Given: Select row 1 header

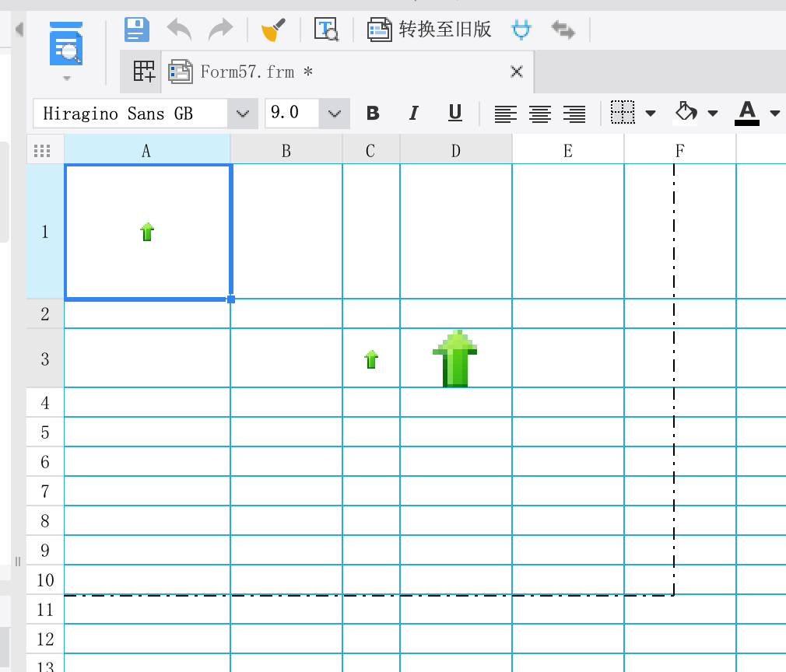Looking at the screenshot, I should pyautogui.click(x=45, y=232).
